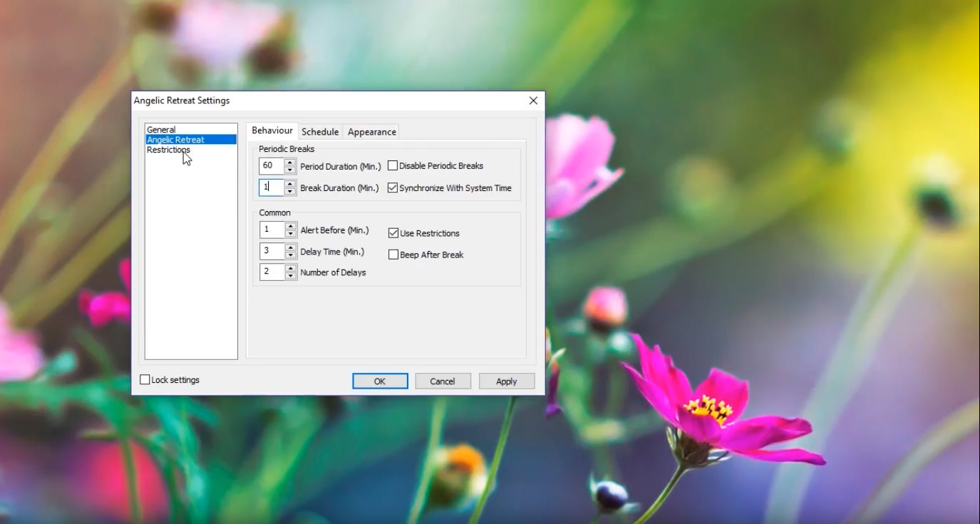Increase Delay Time with up arrow
This screenshot has width=980, height=524.
click(x=290, y=247)
